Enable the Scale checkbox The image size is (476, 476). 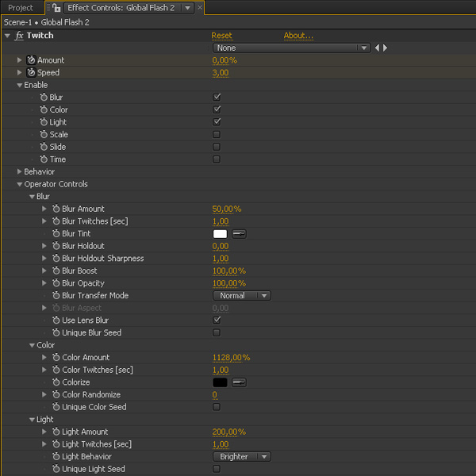[x=217, y=135]
